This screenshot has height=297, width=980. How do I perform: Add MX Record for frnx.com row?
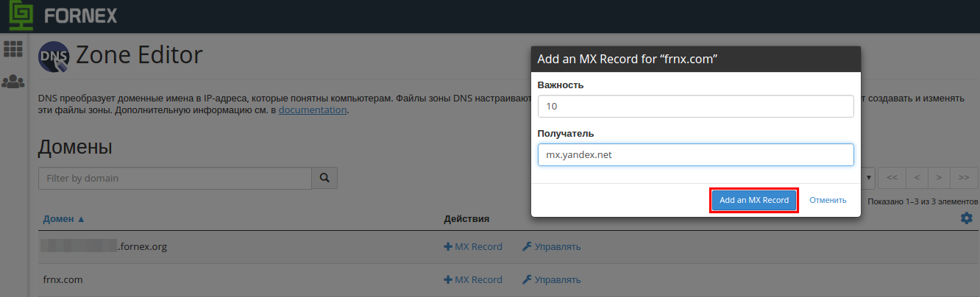point(473,279)
